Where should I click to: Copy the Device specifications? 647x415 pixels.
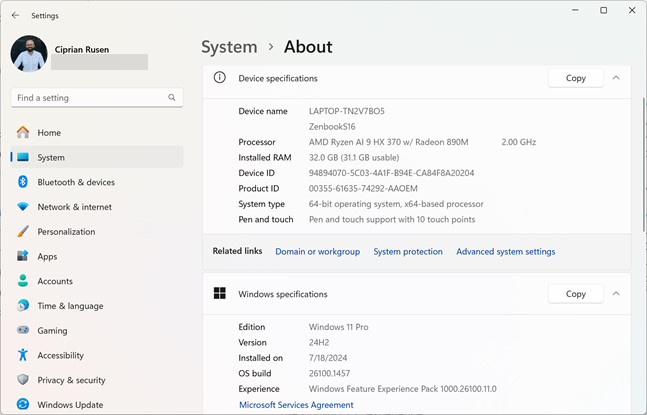pyautogui.click(x=576, y=78)
